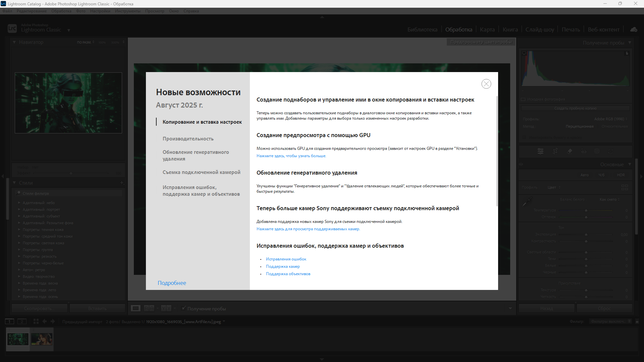Select the R|A reference view icon
Image resolution: width=644 pixels, height=362 pixels.
pyautogui.click(x=149, y=308)
